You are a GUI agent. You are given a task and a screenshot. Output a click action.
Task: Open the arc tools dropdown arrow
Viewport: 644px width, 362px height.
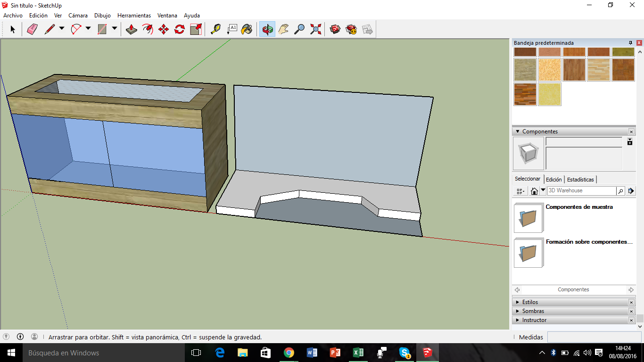pyautogui.click(x=88, y=29)
